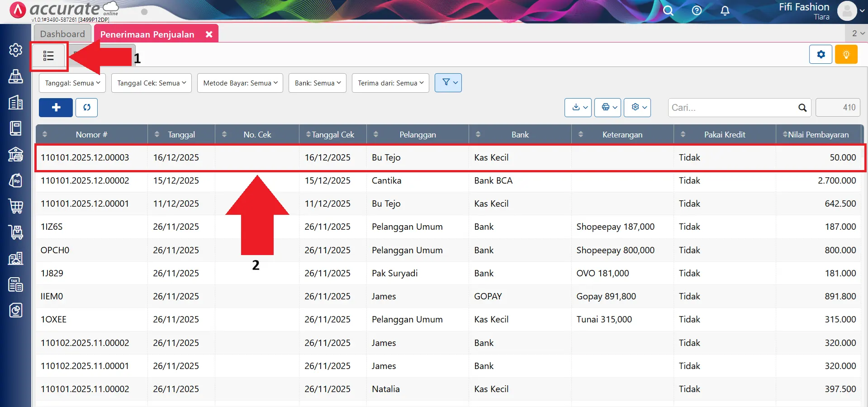This screenshot has height=407, width=868.
Task: Expand the Tanggal: Semua filter
Action: click(72, 83)
